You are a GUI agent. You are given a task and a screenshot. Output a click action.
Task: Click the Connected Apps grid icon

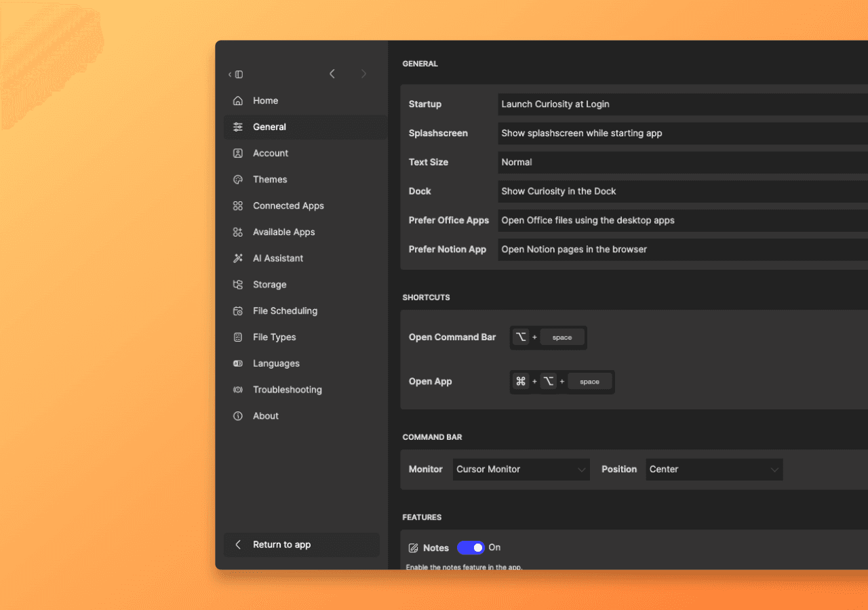[x=238, y=206]
